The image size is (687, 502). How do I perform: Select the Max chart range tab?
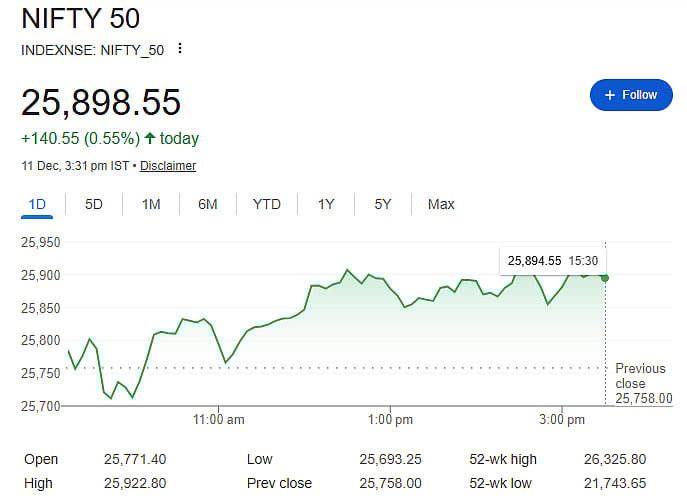tap(441, 204)
